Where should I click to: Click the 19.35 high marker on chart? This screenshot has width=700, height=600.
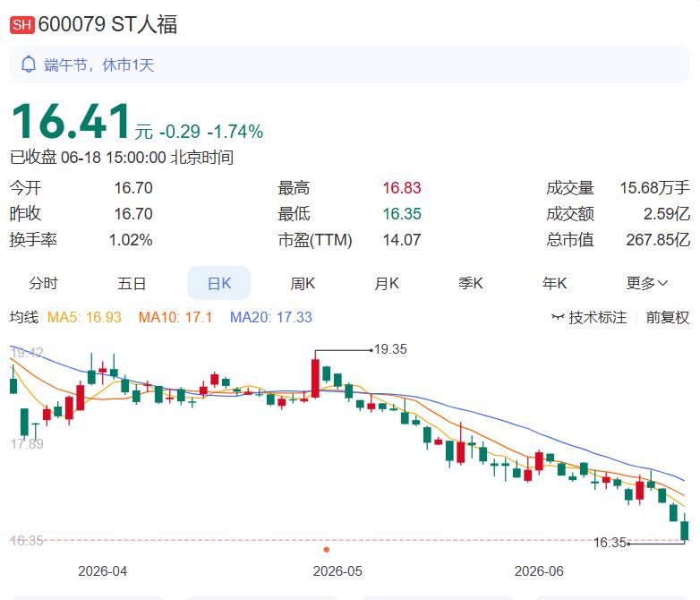390,349
